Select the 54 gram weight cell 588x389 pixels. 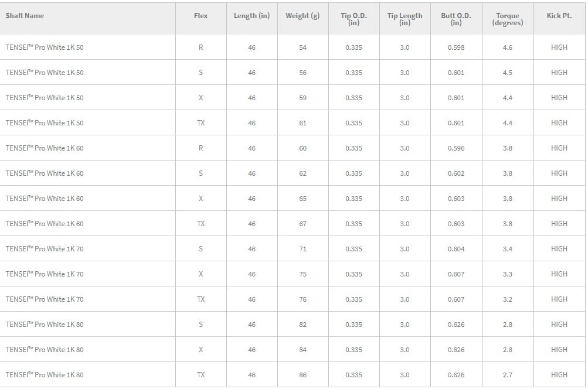303,47
